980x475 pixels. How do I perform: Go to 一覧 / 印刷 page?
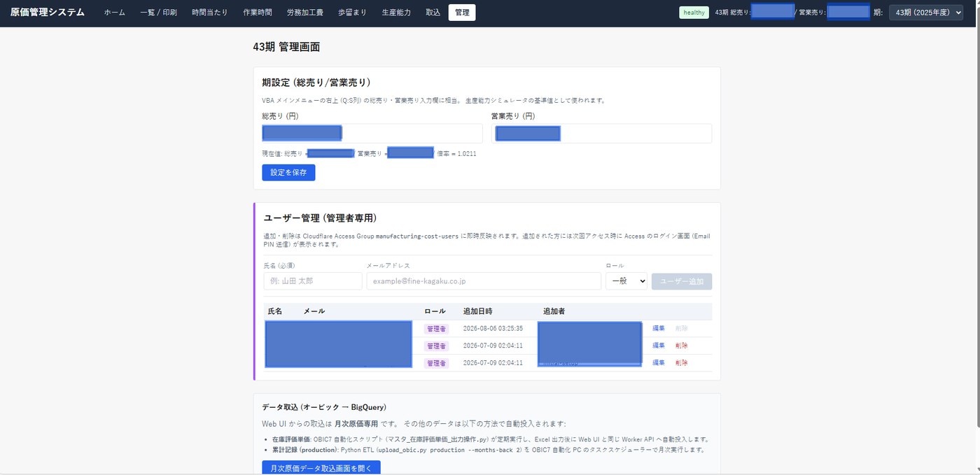pyautogui.click(x=158, y=13)
